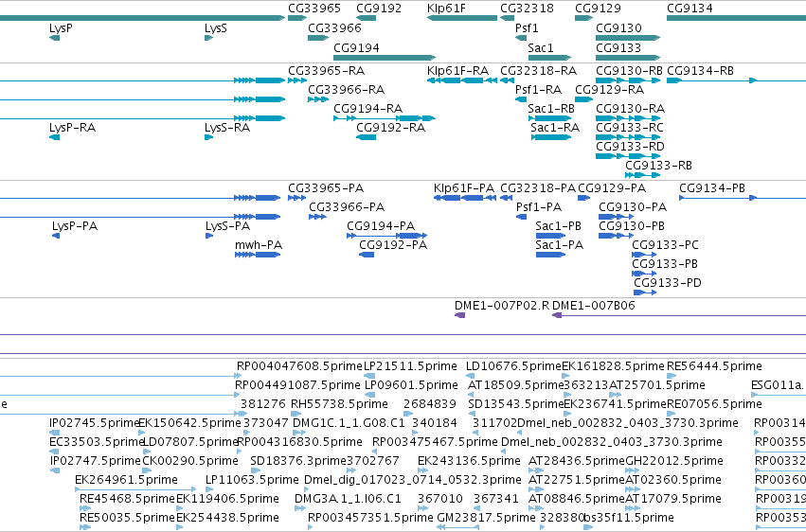Image resolution: width=806 pixels, height=532 pixels.
Task: Click the LD10676.5prime EST label
Action: point(513,366)
